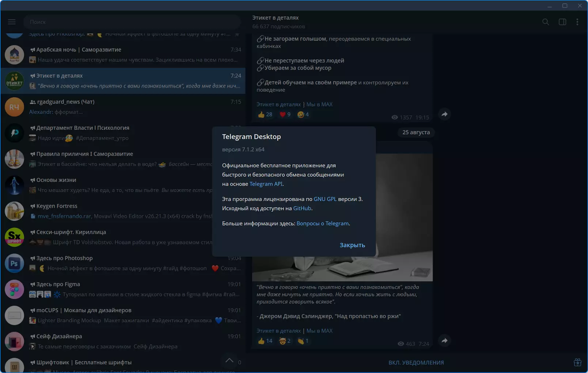588x373 pixels.
Task: Open the Здесь про Photoshop avatar
Action: (14, 263)
